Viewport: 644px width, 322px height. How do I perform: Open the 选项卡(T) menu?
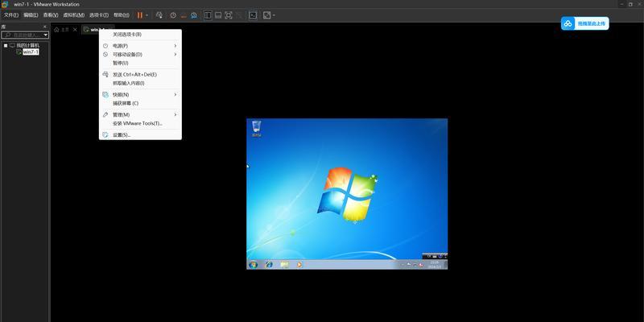pos(99,14)
